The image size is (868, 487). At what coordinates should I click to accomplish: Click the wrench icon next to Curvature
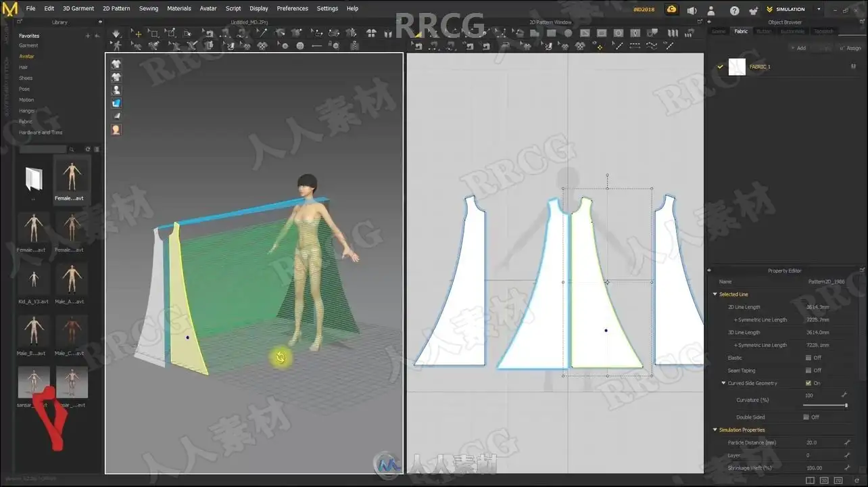[x=844, y=394]
